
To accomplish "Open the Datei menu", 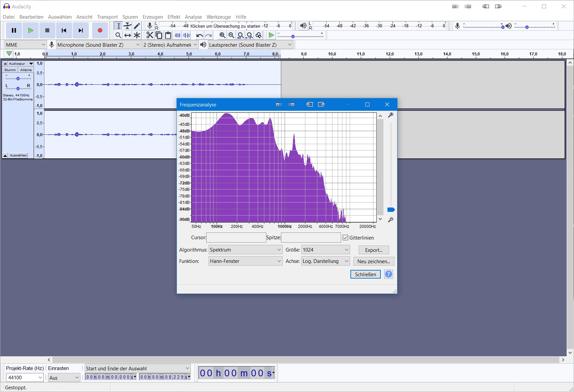I will tap(9, 17).
